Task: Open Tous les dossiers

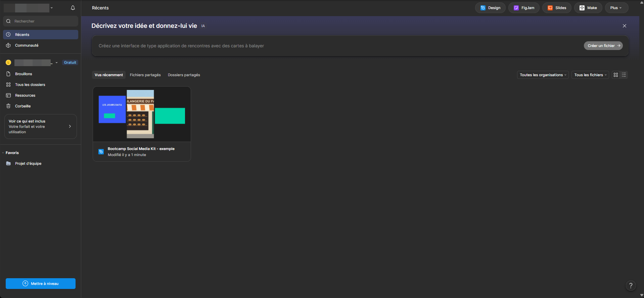Action: [41, 85]
